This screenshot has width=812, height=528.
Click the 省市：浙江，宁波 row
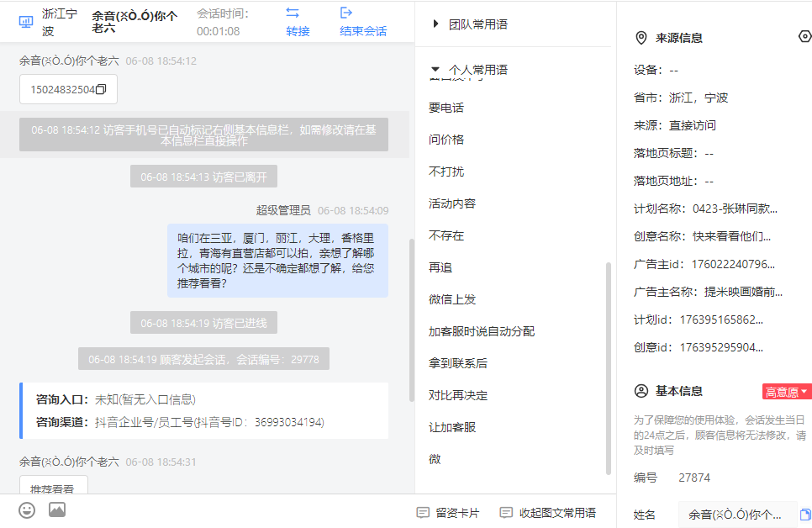click(681, 98)
